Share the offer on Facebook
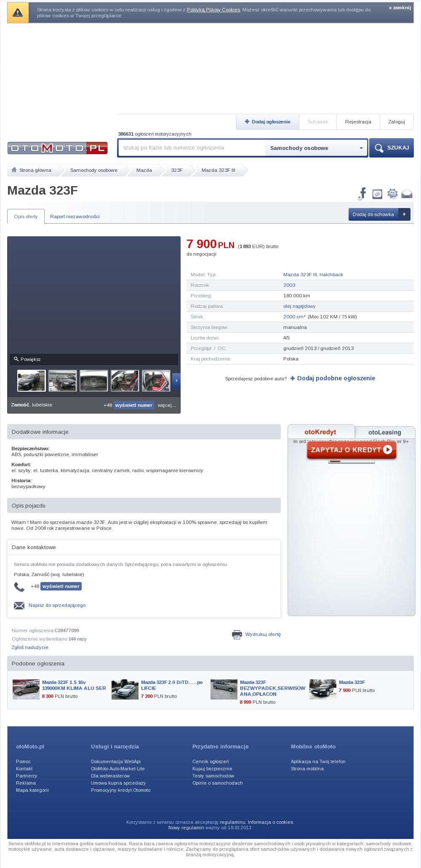This screenshot has width=421, height=868. [x=362, y=193]
